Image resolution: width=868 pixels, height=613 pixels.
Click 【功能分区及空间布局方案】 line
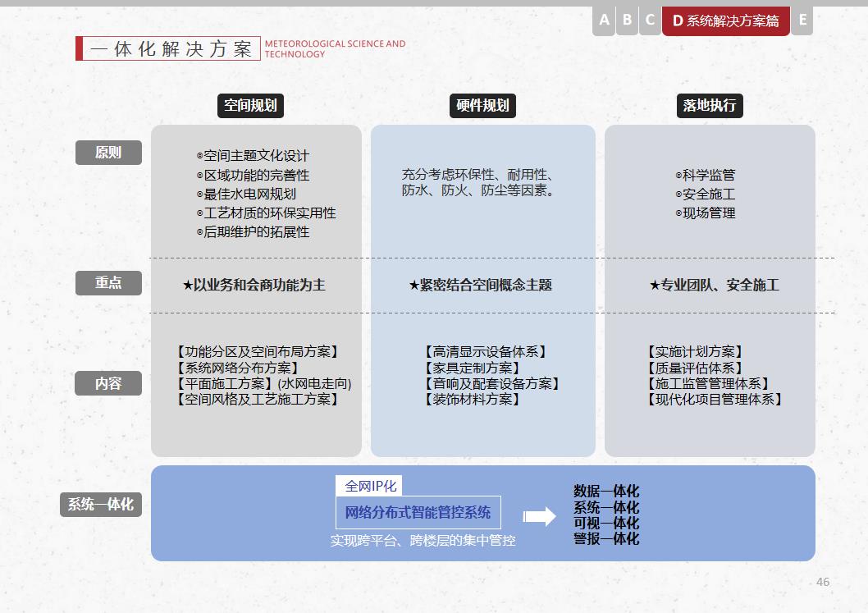pos(258,352)
